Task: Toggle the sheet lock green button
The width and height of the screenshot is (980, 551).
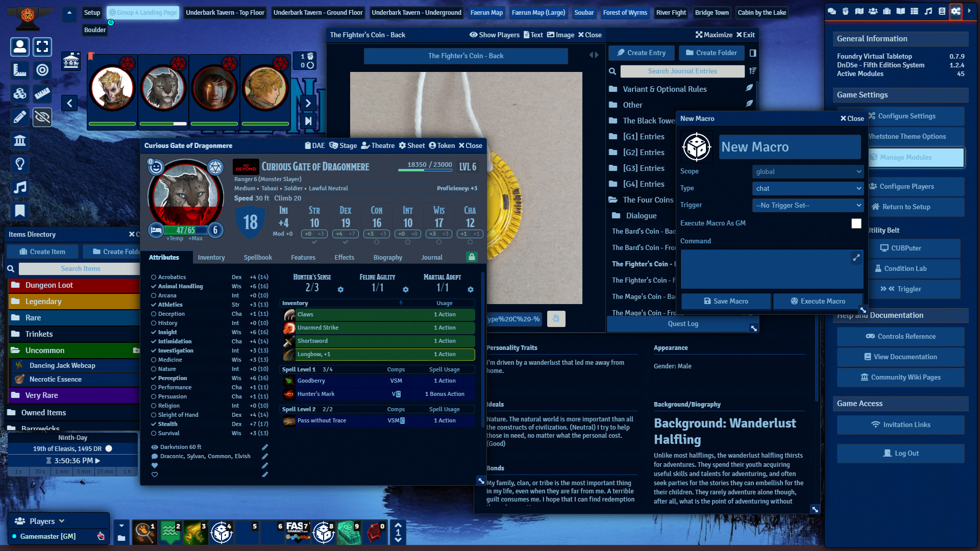Action: (x=472, y=257)
